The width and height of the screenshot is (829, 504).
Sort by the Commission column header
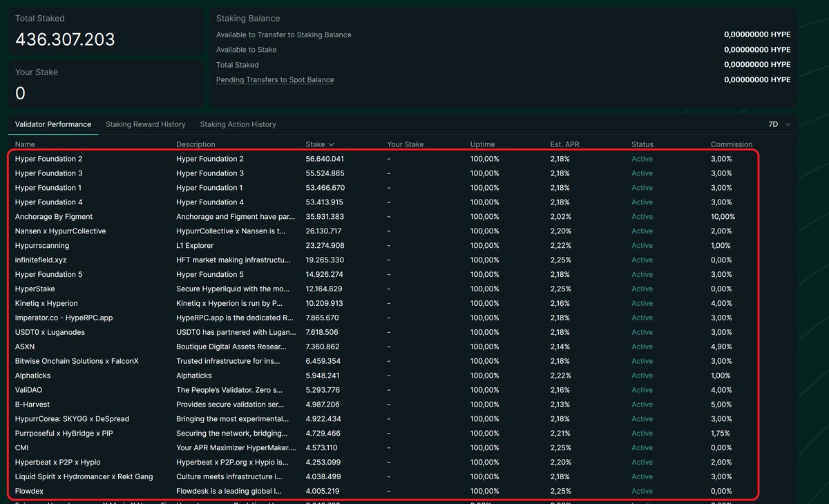tap(732, 144)
